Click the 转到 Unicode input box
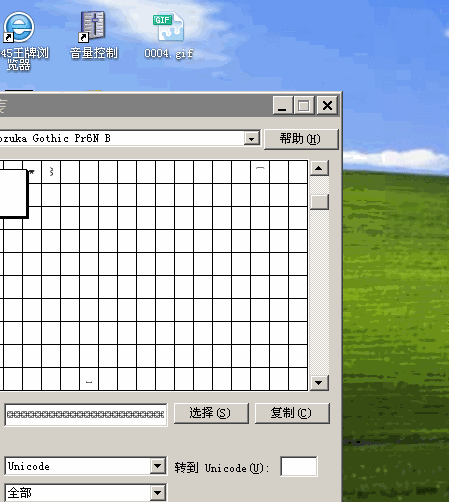Screen dimensions: 449x502 click(299, 467)
